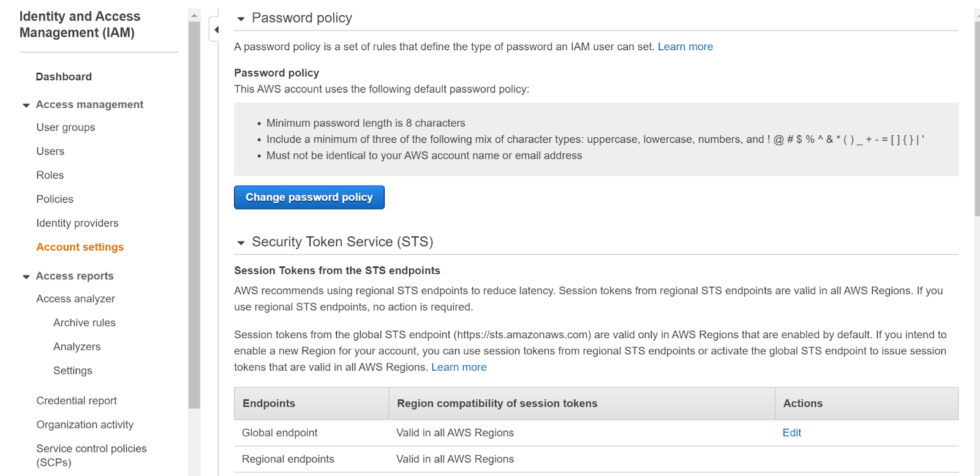980x476 pixels.
Task: Click the Change password policy button
Action: point(309,197)
